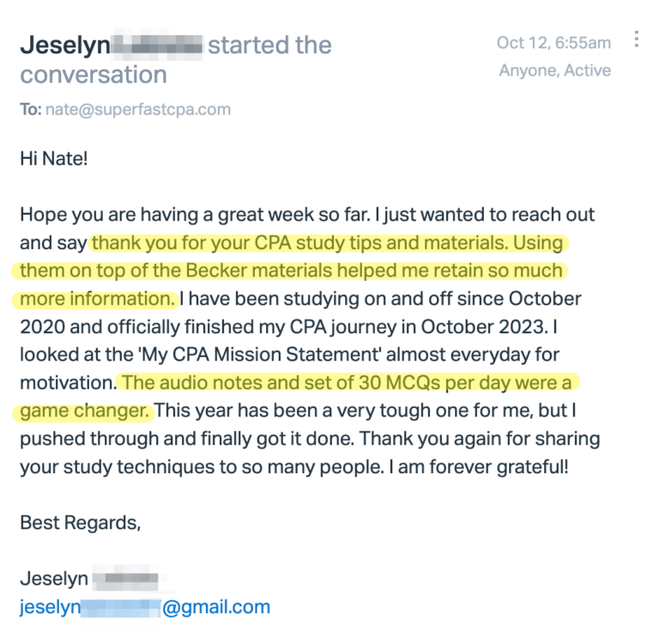Open the three-dot conversation options menu
The image size is (659, 644).
(x=637, y=39)
